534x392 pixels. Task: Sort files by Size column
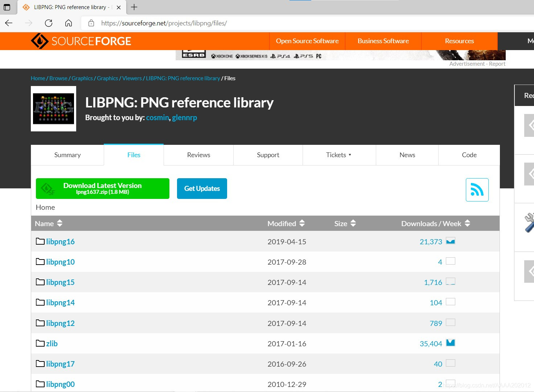(x=345, y=224)
